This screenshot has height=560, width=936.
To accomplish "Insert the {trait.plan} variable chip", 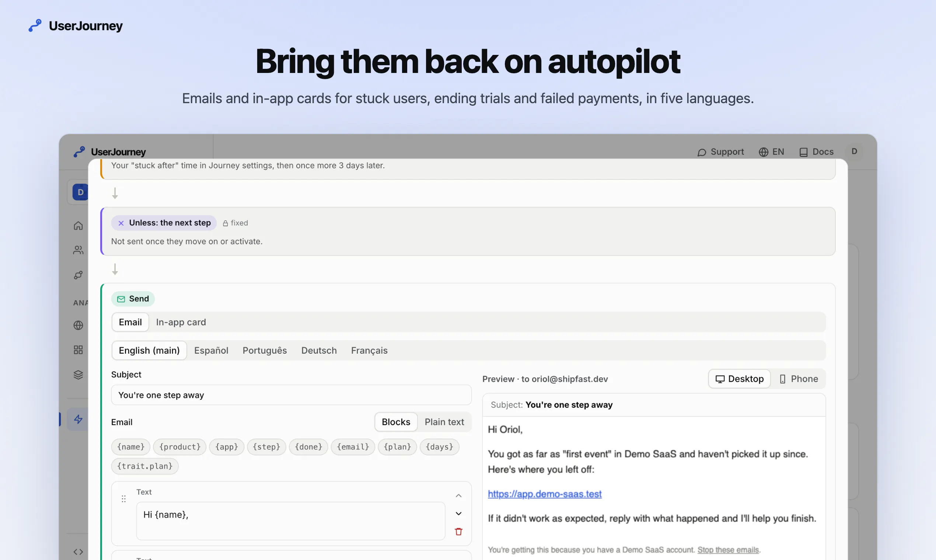I will [x=144, y=466].
